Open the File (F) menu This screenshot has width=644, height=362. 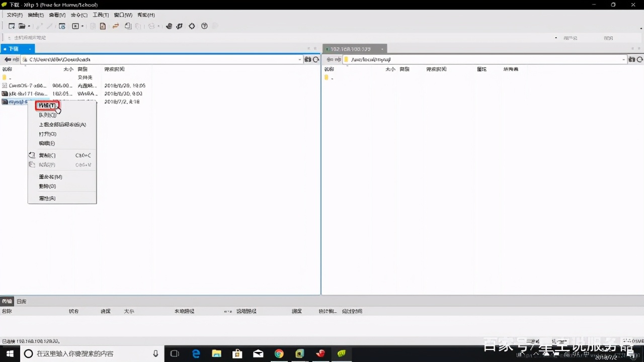(x=15, y=15)
